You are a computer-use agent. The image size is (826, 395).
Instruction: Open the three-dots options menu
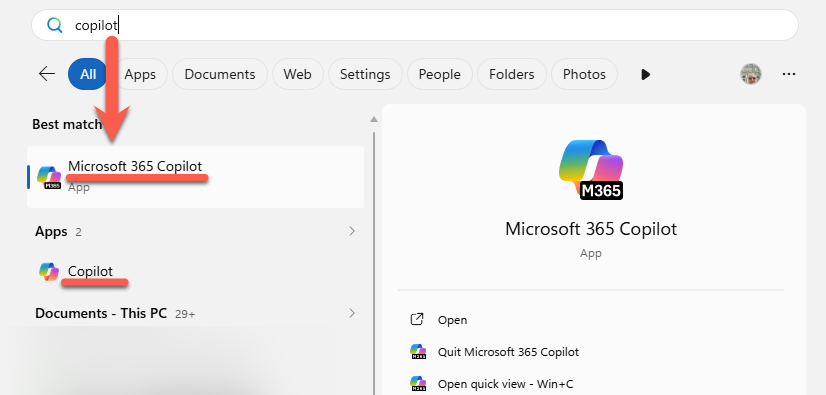(x=789, y=74)
